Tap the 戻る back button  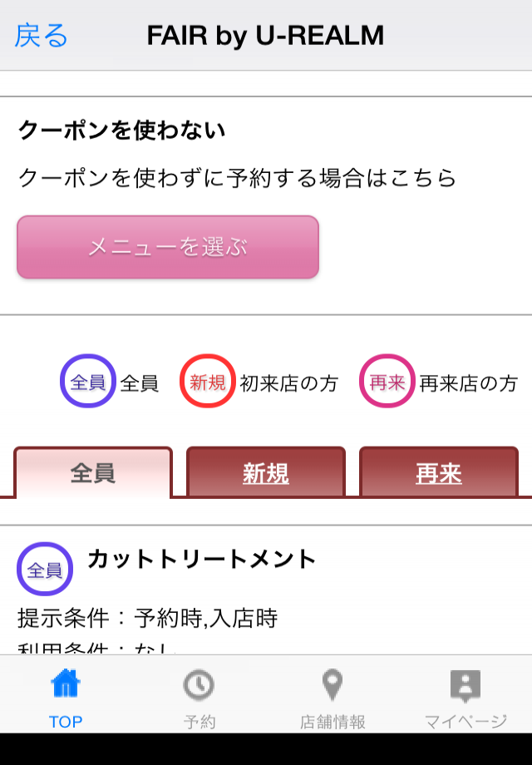(x=41, y=36)
